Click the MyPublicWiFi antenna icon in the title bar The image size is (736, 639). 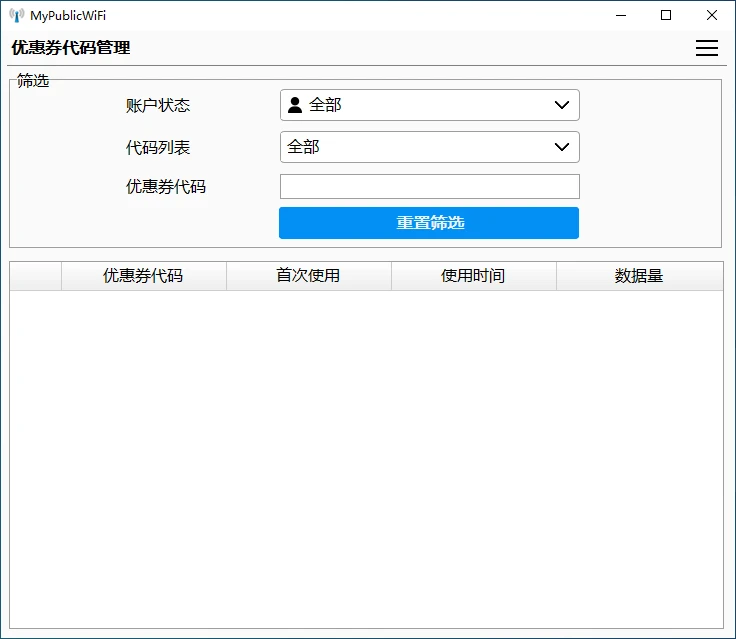click(17, 15)
